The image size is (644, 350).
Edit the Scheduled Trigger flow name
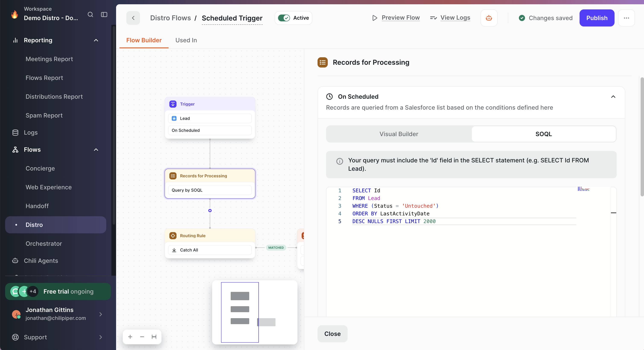tap(232, 18)
